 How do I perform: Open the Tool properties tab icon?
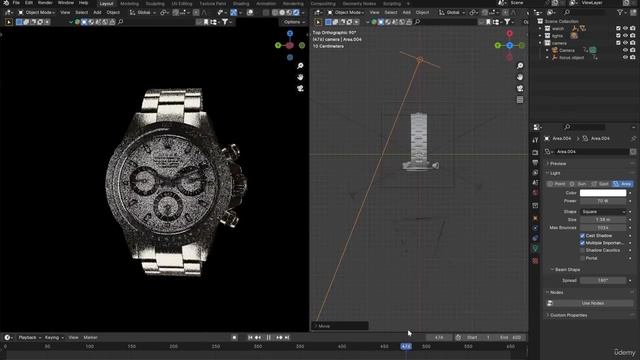[x=535, y=140]
